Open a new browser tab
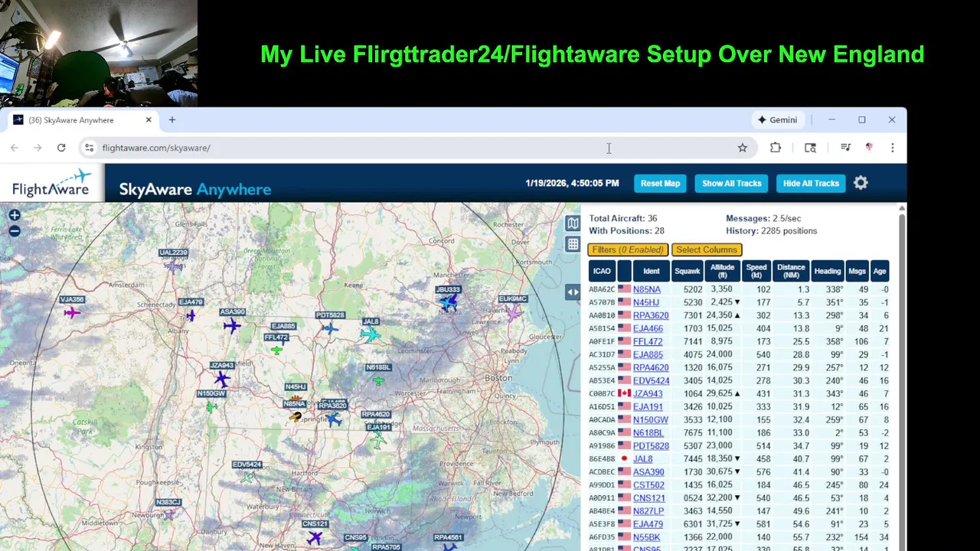This screenshot has height=551, width=980. tap(172, 120)
